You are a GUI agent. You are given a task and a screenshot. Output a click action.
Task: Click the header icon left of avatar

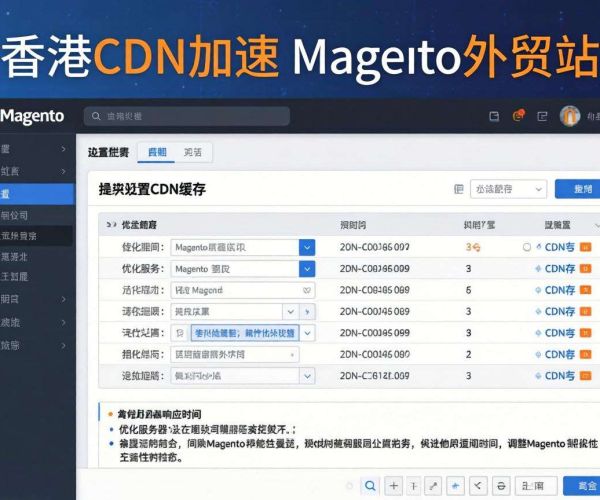coord(542,116)
